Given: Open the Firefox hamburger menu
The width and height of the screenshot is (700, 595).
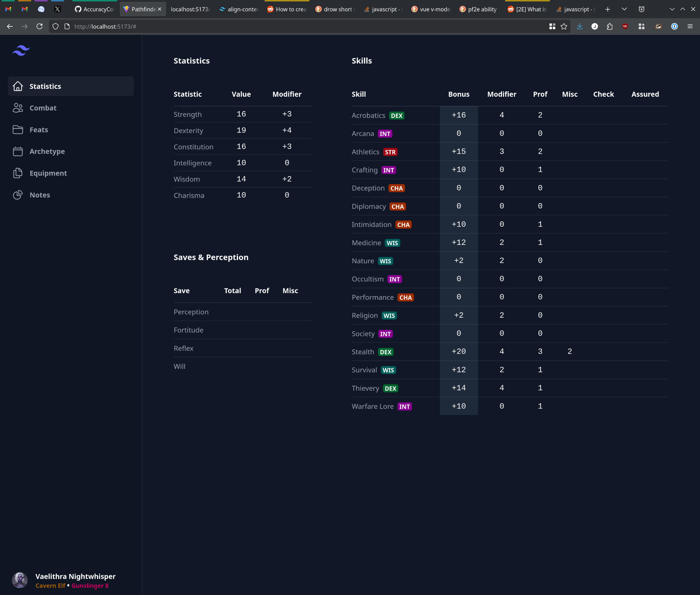Looking at the screenshot, I should 690,26.
